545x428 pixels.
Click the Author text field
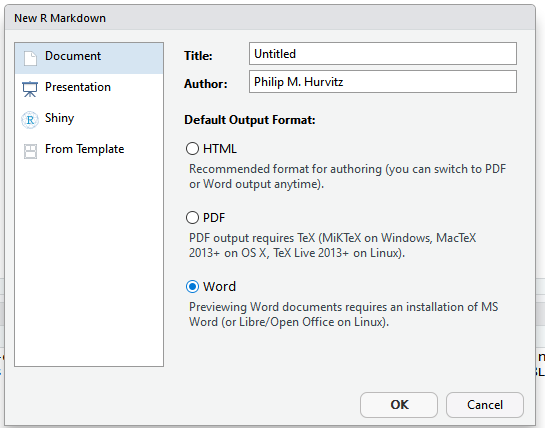383,82
